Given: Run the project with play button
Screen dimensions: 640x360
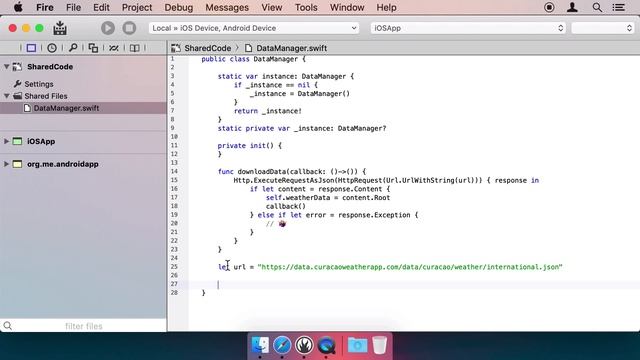Looking at the screenshot, I should (x=108, y=28).
